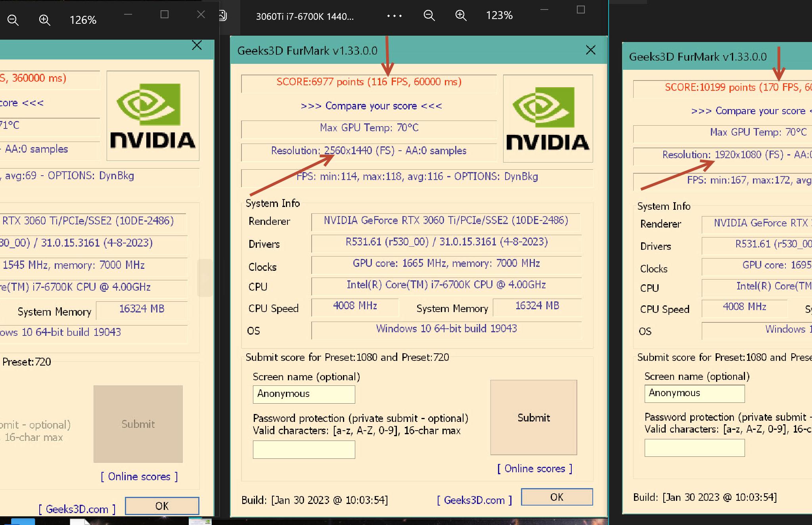Viewport: 812px width, 525px height.
Task: Close FurMark dialog showing 6977 points
Action: [x=590, y=50]
